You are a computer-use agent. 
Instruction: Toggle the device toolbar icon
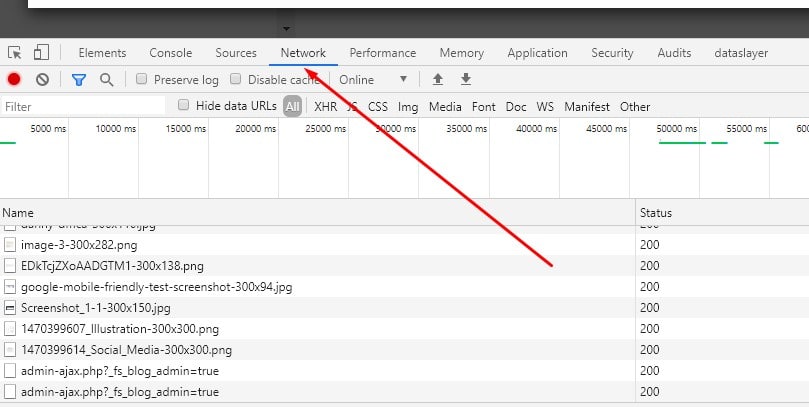pos(41,53)
